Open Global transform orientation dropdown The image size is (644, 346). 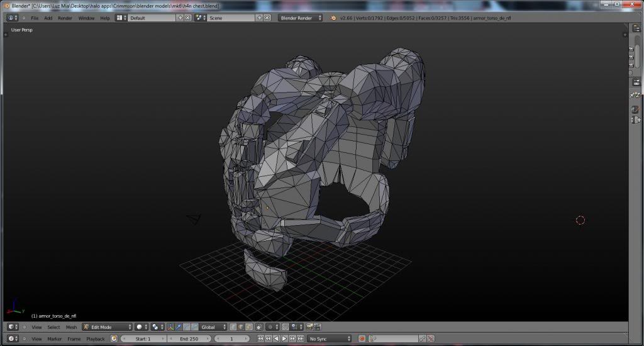(x=213, y=327)
